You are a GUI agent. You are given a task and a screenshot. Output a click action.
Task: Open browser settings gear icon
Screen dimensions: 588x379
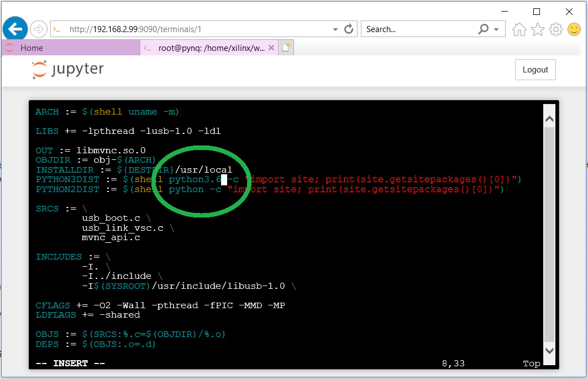point(556,29)
